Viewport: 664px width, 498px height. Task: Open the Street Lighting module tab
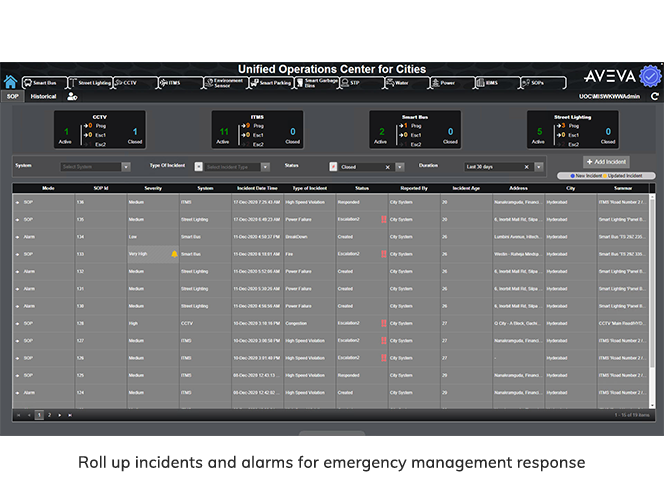[90, 83]
